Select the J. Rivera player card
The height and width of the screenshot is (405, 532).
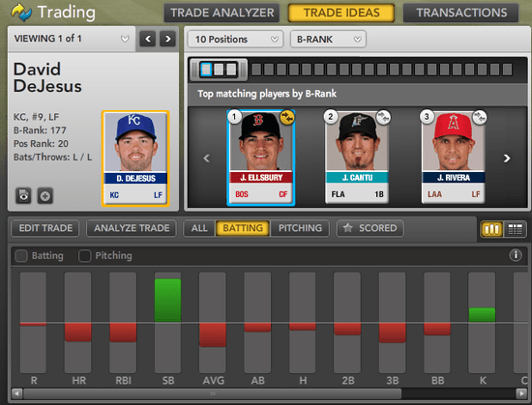point(454,158)
